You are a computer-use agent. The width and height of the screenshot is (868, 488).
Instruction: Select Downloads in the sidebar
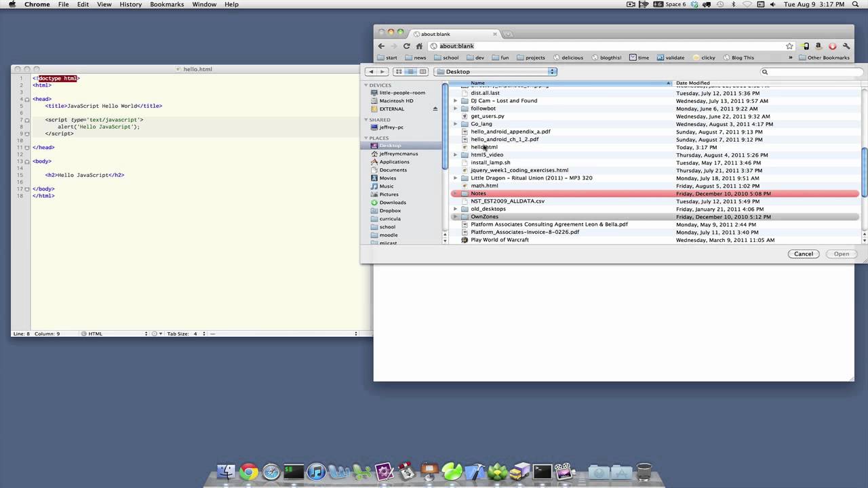pyautogui.click(x=393, y=203)
